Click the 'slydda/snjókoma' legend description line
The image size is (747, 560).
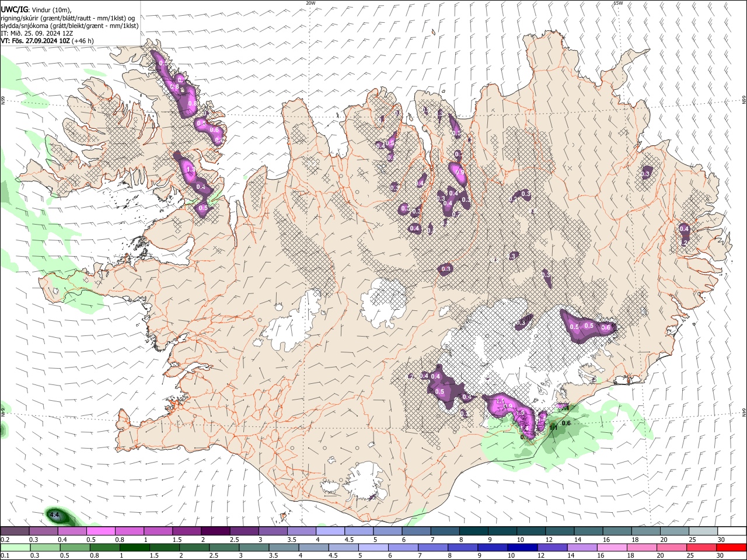pos(69,26)
